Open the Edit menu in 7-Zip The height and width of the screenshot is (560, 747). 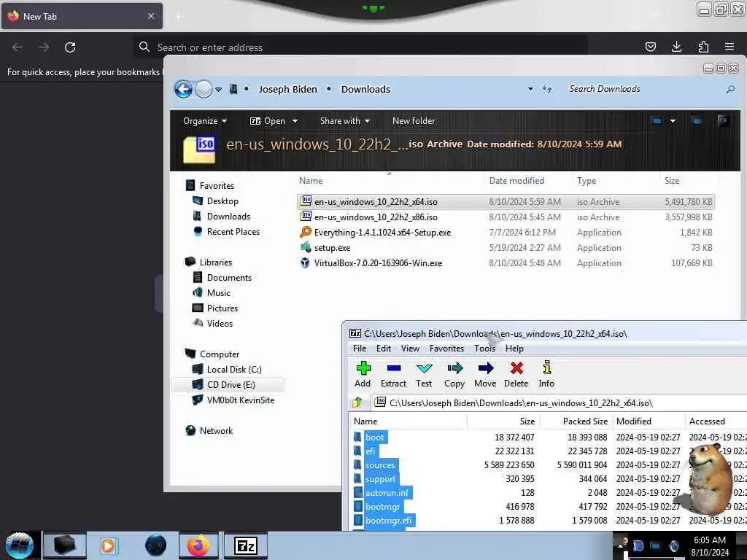point(384,349)
